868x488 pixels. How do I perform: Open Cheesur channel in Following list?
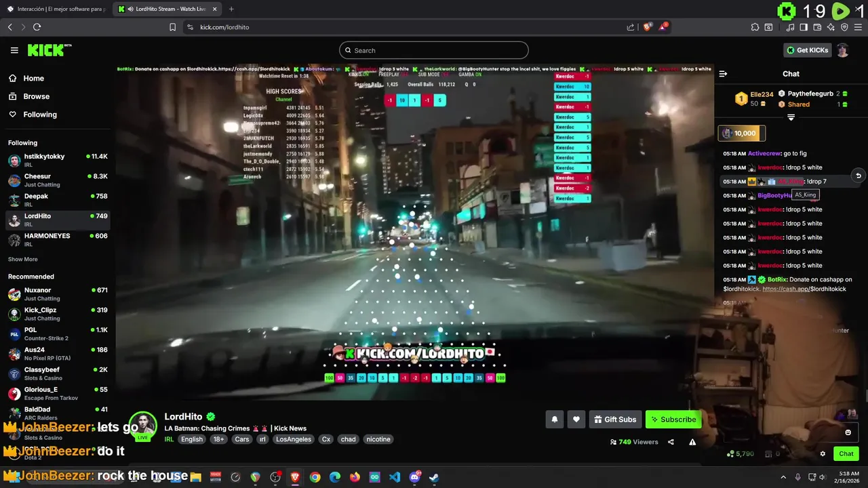point(58,180)
